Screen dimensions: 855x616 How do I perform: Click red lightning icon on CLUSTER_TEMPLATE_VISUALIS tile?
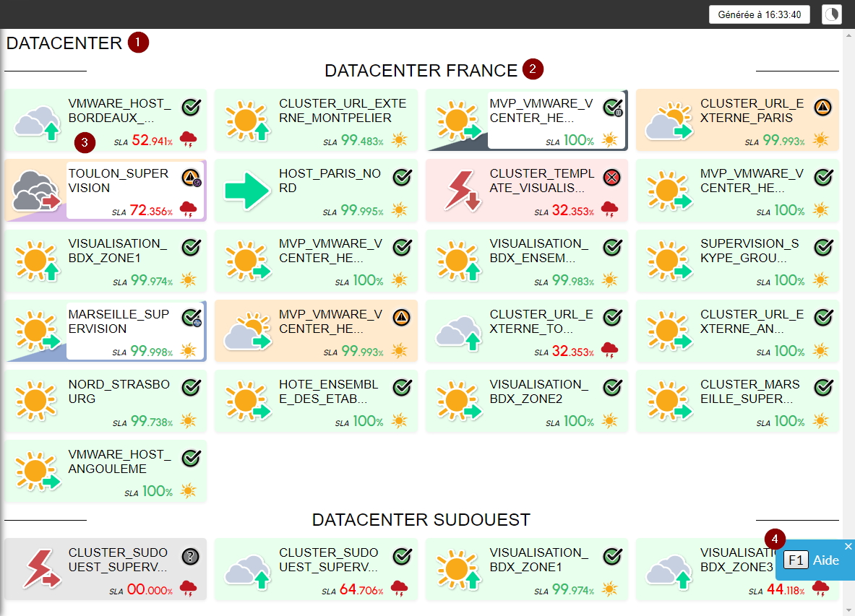point(461,190)
